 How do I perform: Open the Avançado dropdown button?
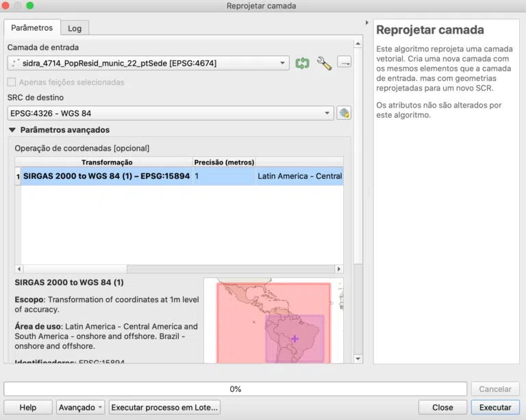click(80, 407)
